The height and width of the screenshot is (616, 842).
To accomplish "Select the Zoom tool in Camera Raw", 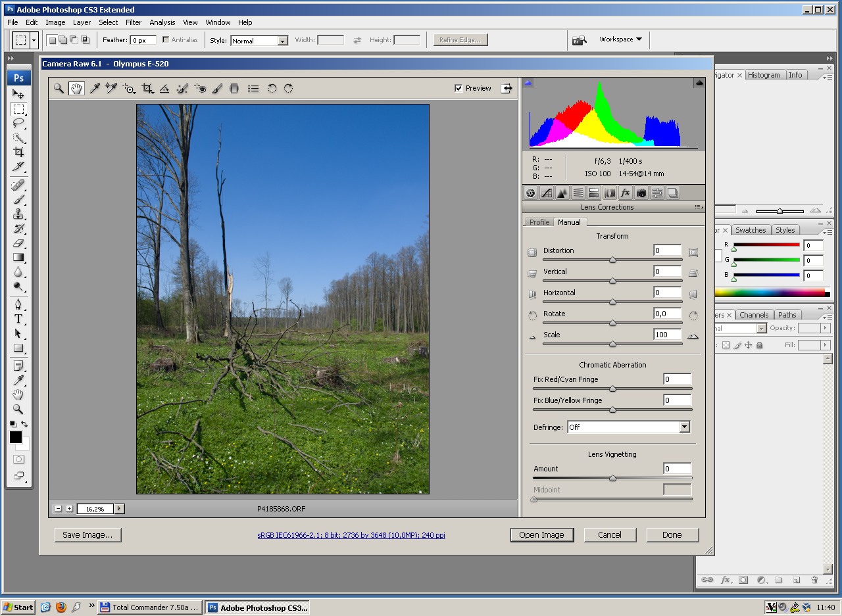I will (x=59, y=89).
